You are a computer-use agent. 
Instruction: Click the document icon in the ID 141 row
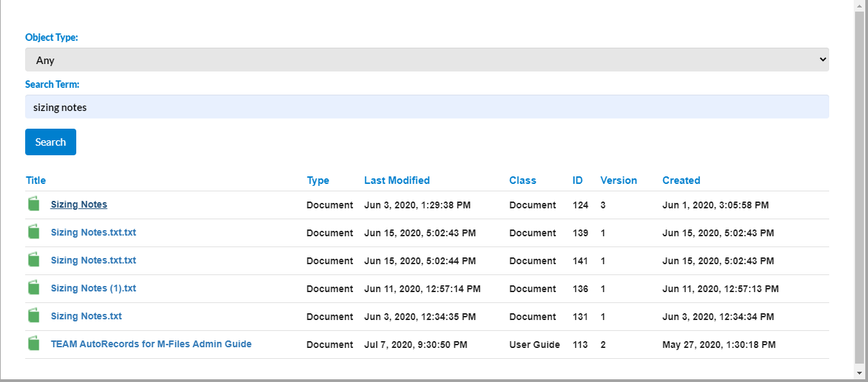[34, 260]
